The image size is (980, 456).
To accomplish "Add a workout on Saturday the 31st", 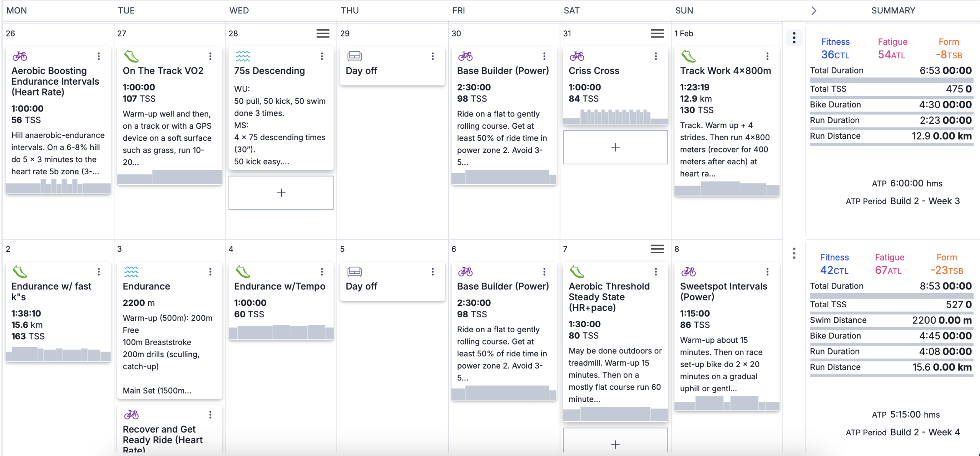I will (615, 147).
